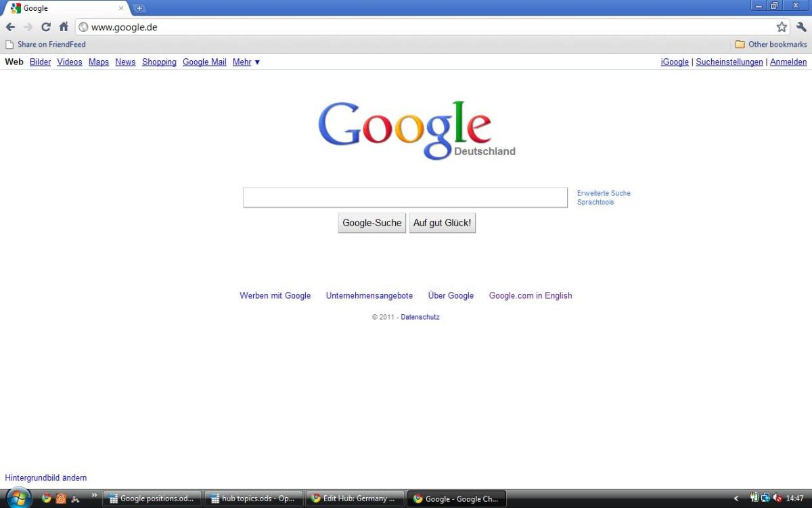The image size is (812, 508).
Task: Click the red molecule-shaped Quick Launch icon
Action: 76,499
